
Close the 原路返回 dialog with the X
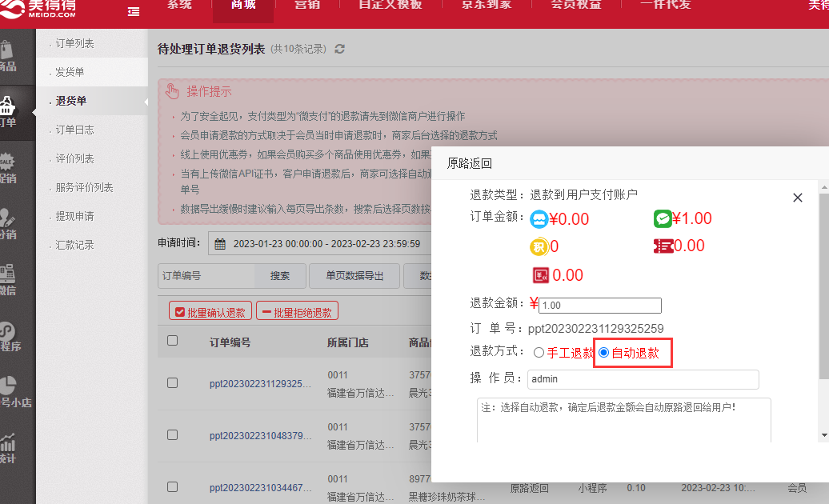(797, 198)
